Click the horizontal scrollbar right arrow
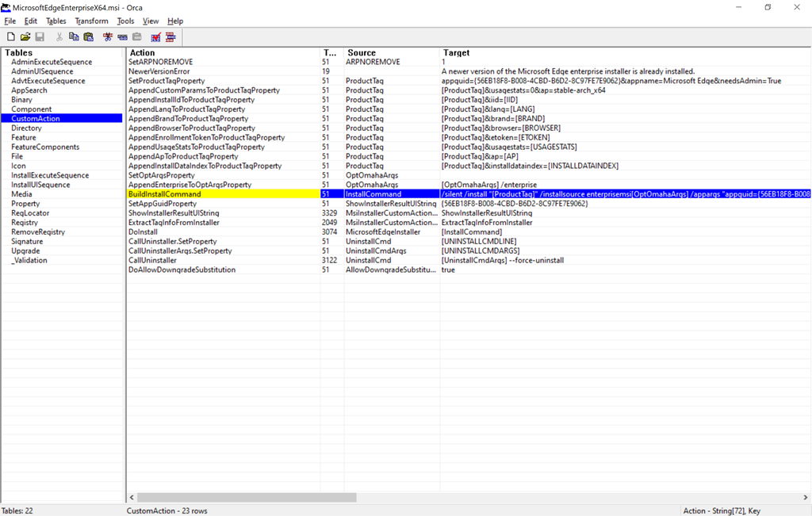Screen dimensions: 812x516 pos(806,497)
